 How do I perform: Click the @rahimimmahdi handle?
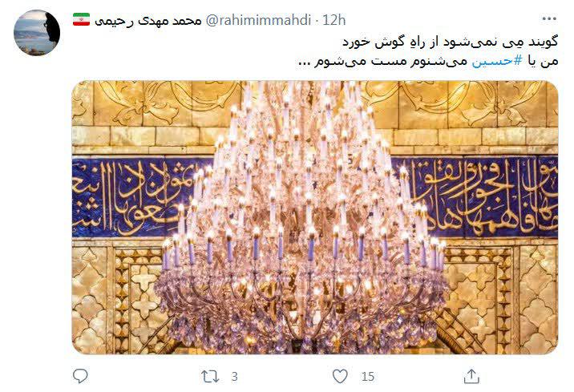pos(258,20)
